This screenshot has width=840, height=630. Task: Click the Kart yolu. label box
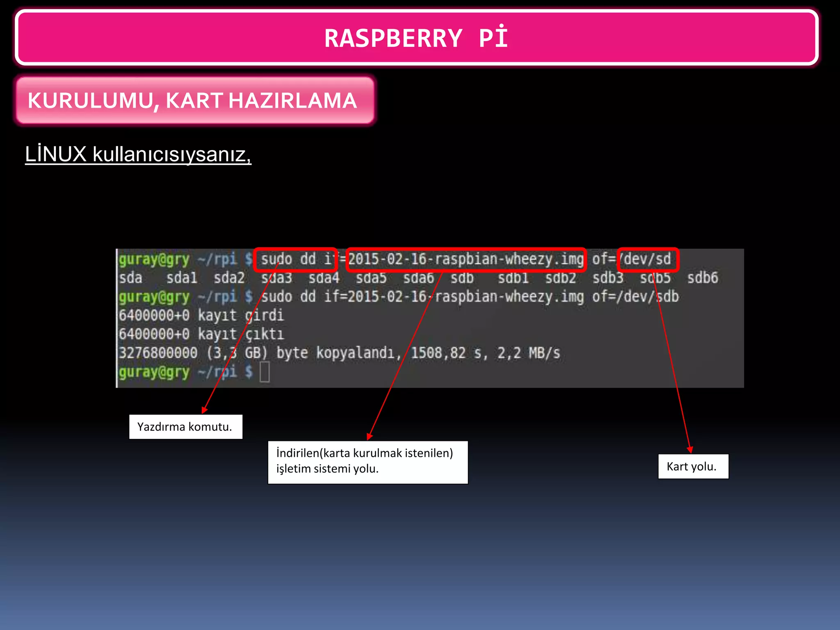click(x=693, y=466)
